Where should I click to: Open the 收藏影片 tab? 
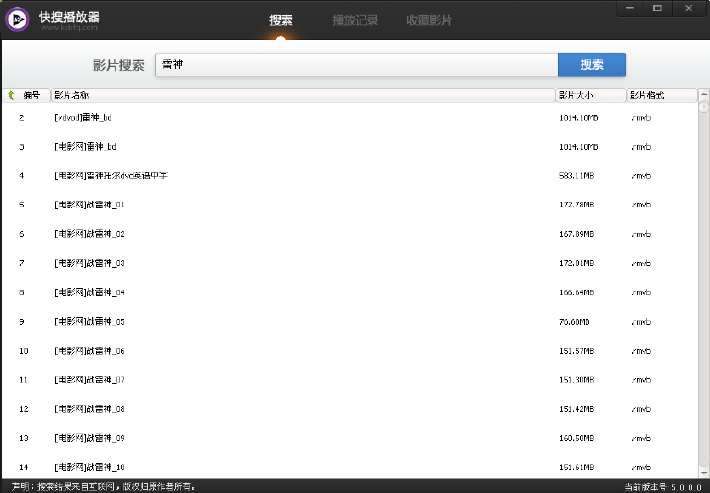[429, 20]
